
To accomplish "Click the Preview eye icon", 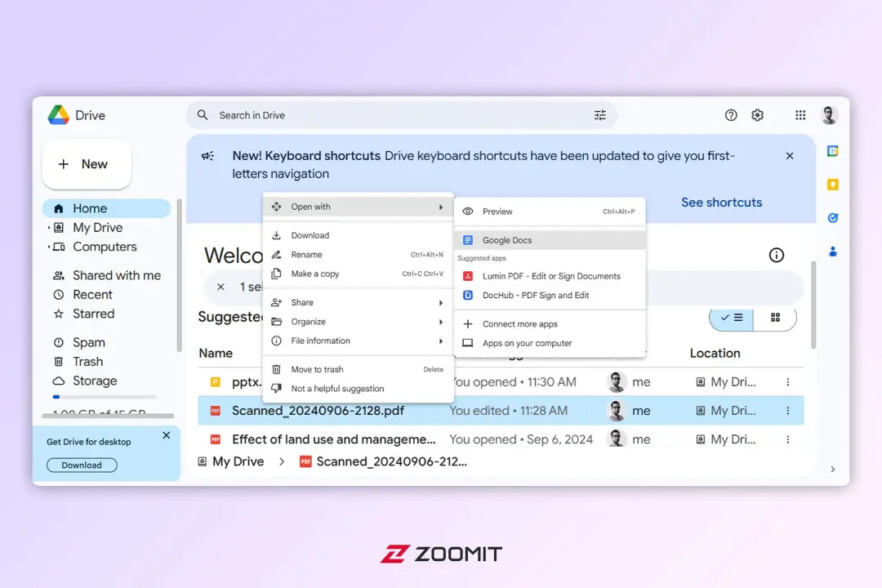I will [x=467, y=212].
